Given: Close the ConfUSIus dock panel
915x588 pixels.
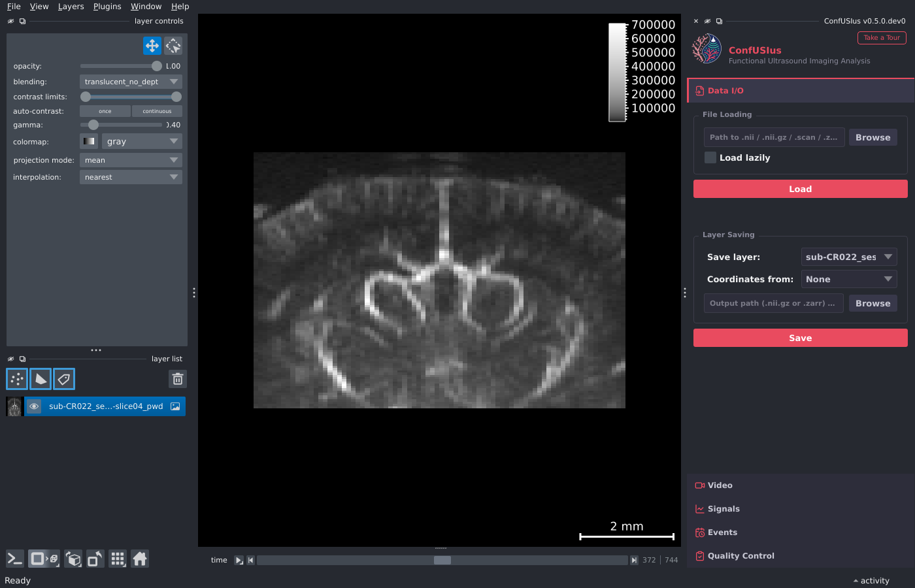Looking at the screenshot, I should pyautogui.click(x=696, y=21).
